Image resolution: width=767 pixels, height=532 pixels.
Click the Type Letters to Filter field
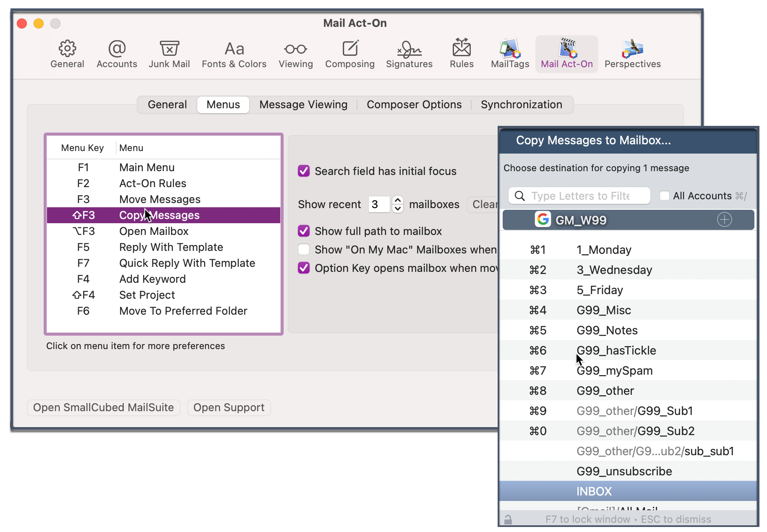tap(579, 196)
